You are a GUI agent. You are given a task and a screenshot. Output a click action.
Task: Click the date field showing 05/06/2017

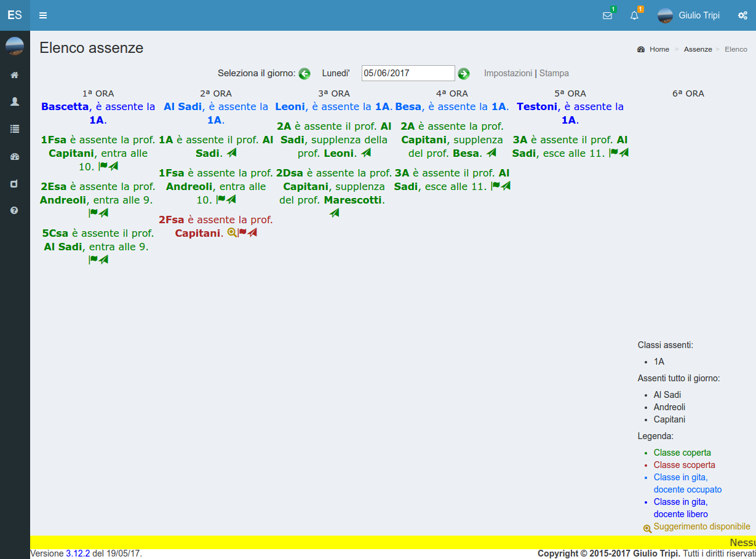click(x=408, y=73)
